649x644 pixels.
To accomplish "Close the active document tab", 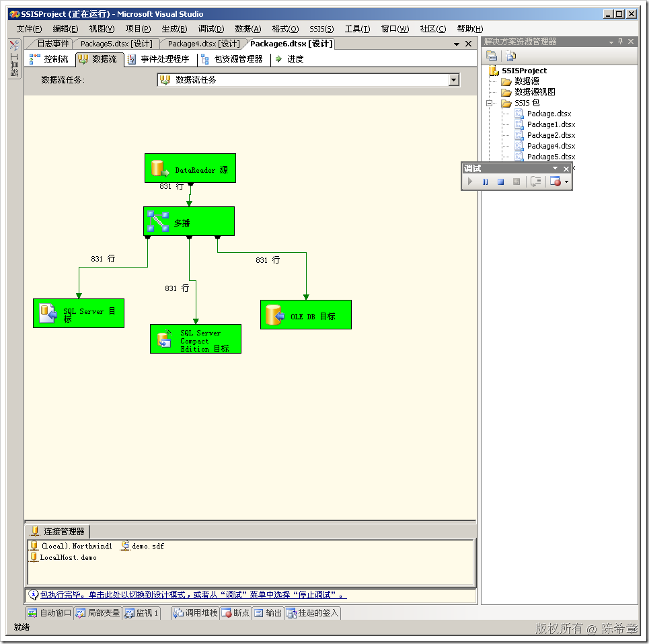I will (469, 44).
